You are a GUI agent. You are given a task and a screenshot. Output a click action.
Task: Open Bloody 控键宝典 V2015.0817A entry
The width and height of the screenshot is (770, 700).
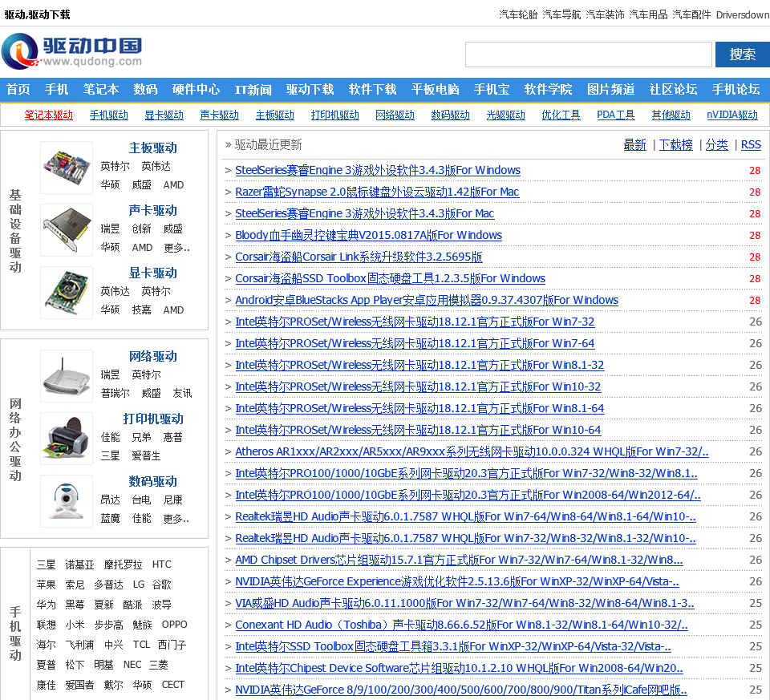pyautogui.click(x=368, y=235)
